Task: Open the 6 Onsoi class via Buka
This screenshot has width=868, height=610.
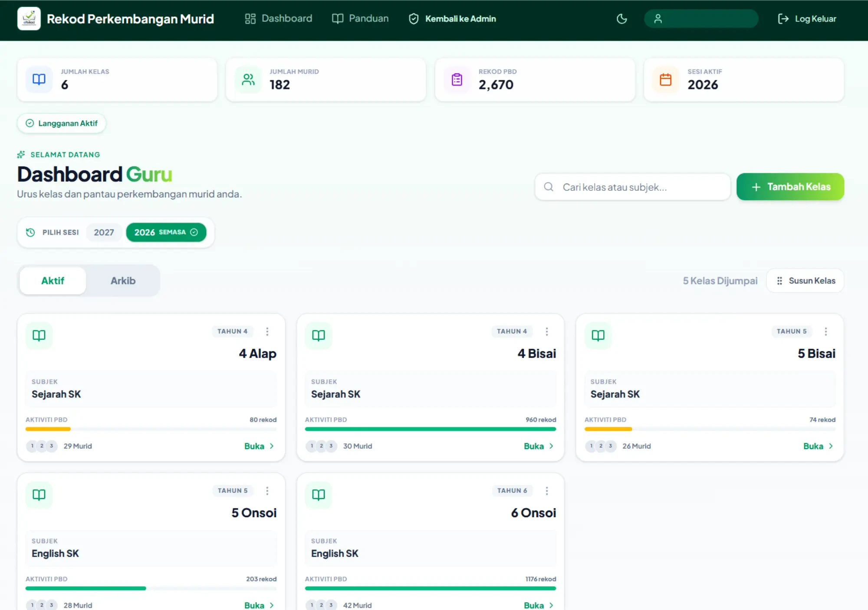Action: pos(539,605)
